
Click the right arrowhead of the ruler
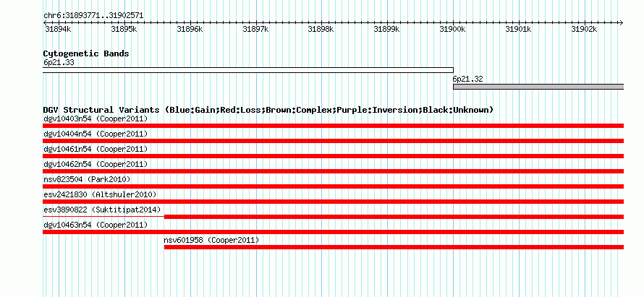(622, 22)
